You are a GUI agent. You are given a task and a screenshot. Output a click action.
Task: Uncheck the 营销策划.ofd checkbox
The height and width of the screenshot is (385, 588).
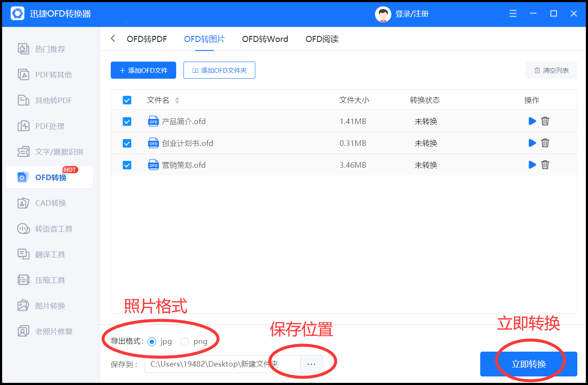pos(127,165)
